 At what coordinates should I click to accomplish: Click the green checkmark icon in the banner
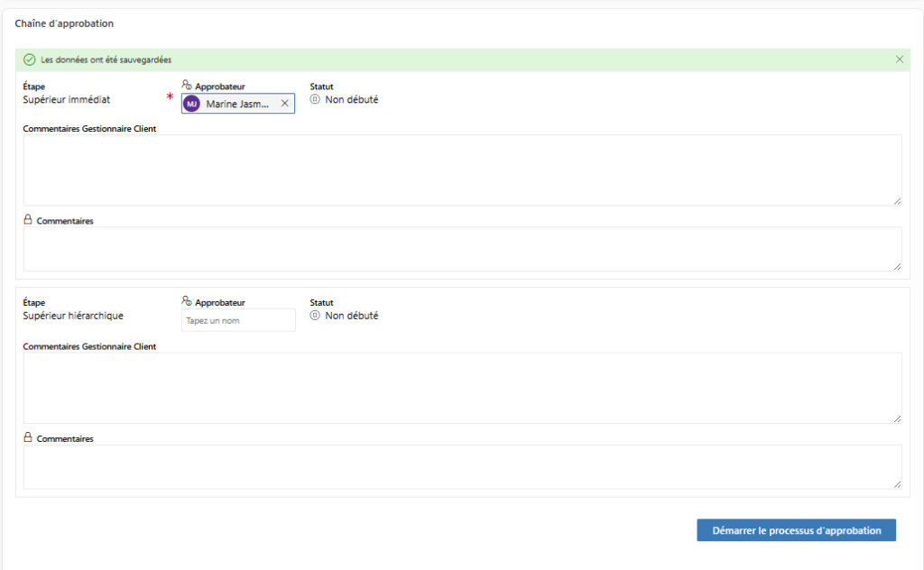pyautogui.click(x=29, y=60)
